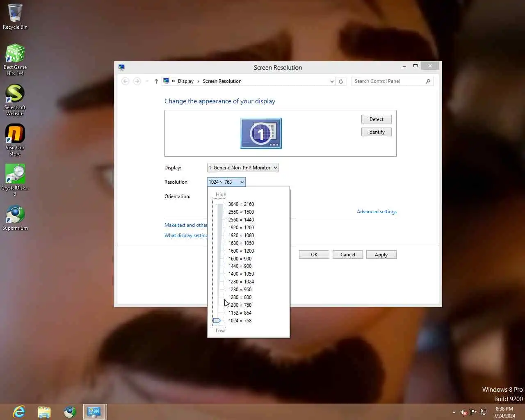Image resolution: width=525 pixels, height=420 pixels.
Task: Click Screen Resolution breadcrumb
Action: [x=222, y=81]
